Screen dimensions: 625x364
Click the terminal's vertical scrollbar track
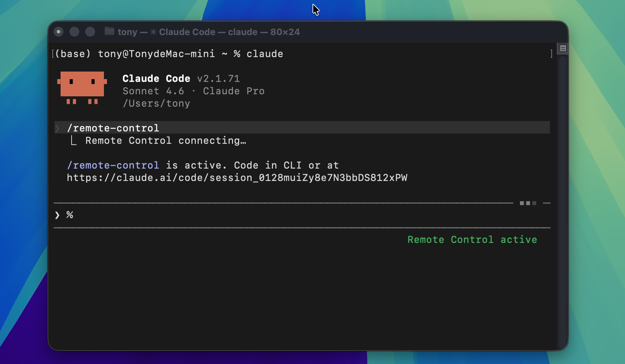[x=562, y=200]
